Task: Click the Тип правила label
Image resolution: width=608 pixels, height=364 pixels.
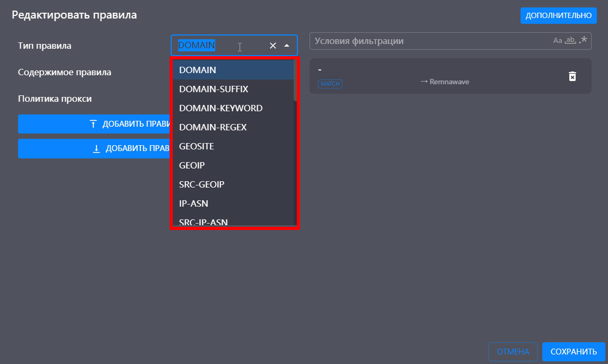Action: [x=45, y=46]
